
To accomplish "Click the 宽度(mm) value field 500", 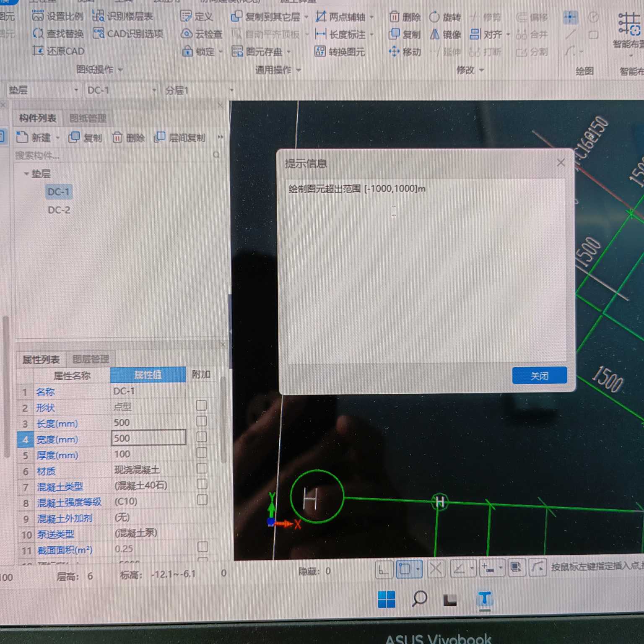I will pyautogui.click(x=148, y=438).
